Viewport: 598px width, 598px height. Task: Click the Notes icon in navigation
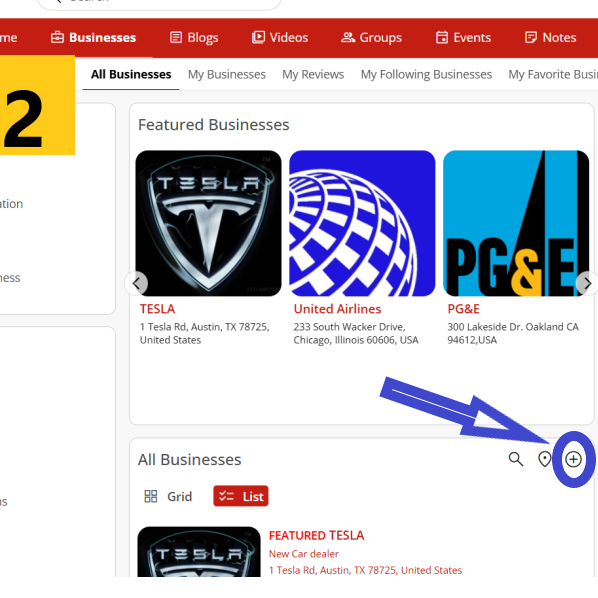pyautogui.click(x=530, y=37)
